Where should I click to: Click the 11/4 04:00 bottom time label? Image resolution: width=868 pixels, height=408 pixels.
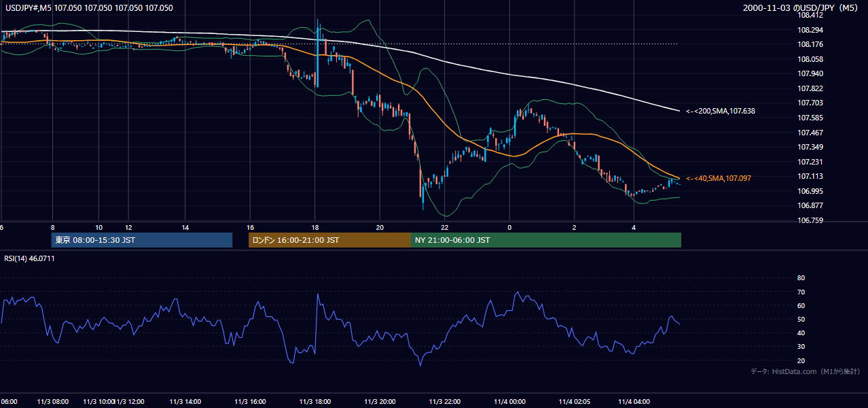[x=634, y=402]
